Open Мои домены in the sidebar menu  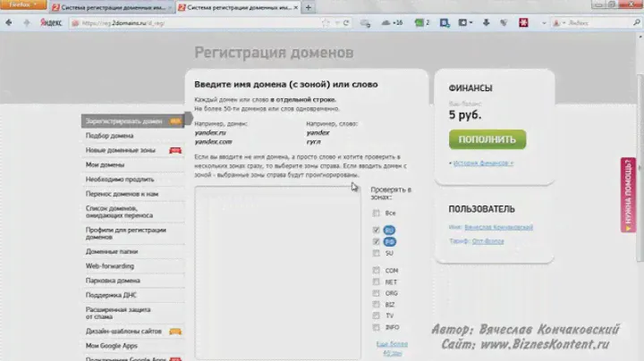[x=104, y=164]
